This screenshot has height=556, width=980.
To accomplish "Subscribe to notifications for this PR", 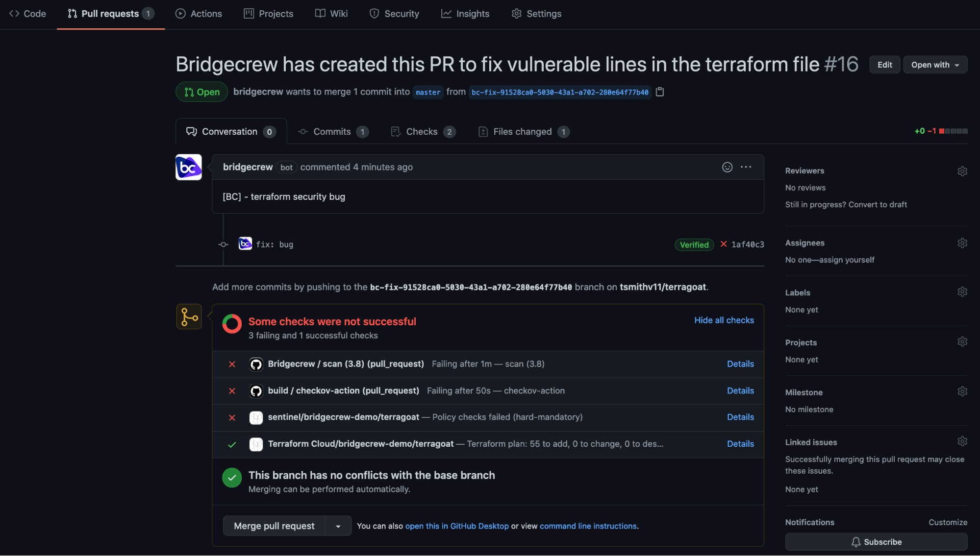I will [876, 542].
